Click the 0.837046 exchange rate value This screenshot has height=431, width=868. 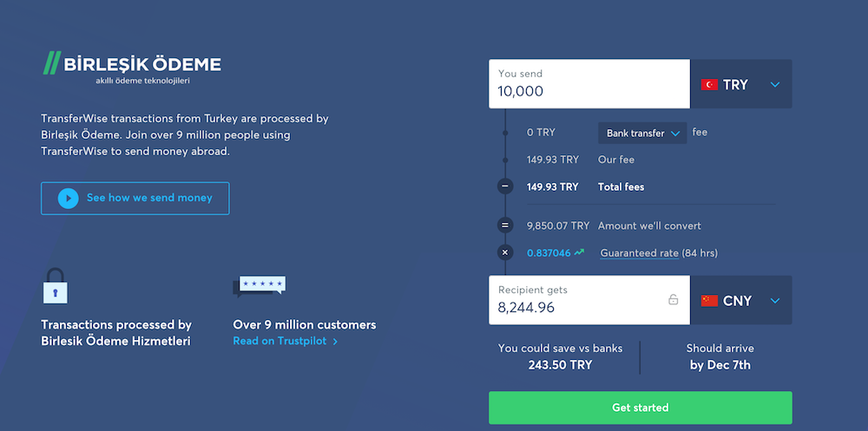(x=549, y=253)
